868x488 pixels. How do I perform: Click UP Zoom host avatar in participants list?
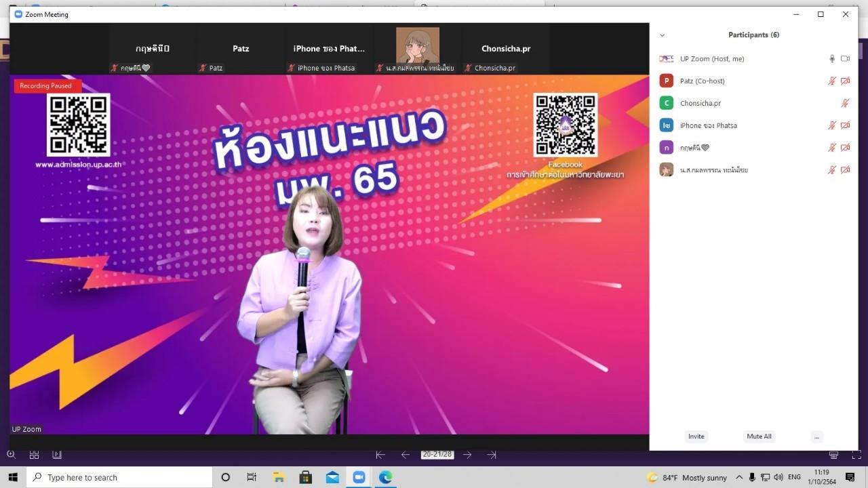point(667,59)
